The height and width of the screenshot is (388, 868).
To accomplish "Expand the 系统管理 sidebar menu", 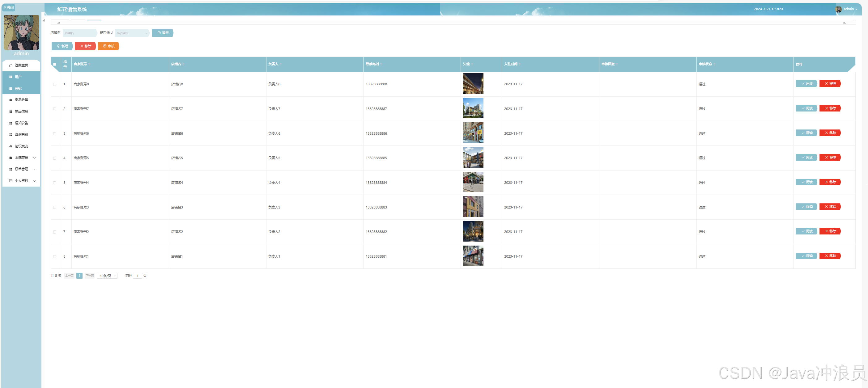I will point(22,158).
